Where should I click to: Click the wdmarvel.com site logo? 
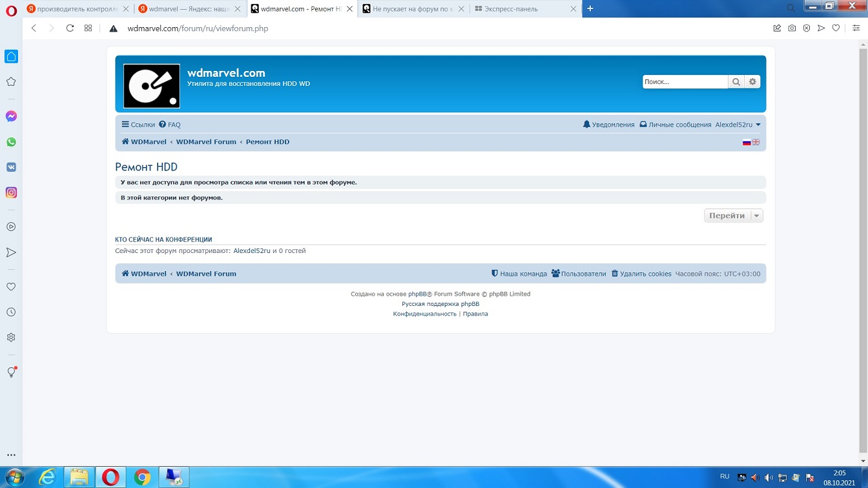tap(152, 86)
